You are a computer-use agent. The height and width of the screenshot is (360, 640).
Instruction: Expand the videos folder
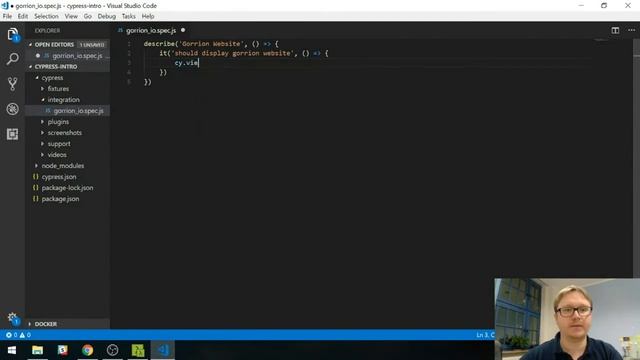(42, 155)
